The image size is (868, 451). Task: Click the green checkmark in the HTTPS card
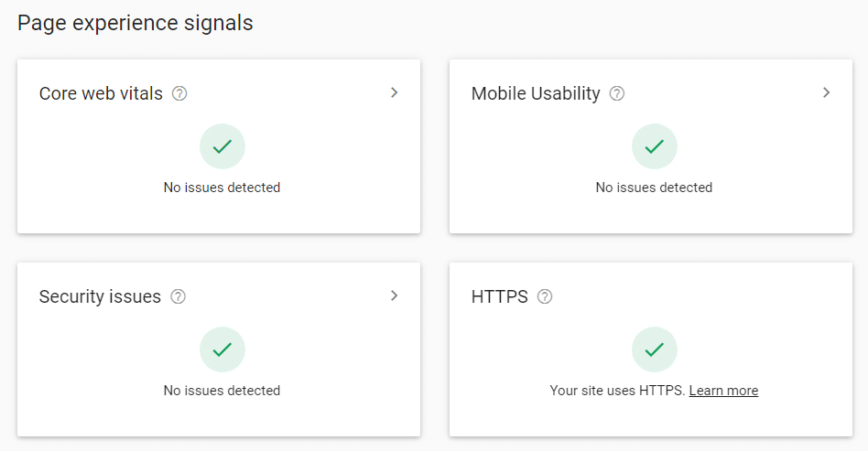[655, 349]
